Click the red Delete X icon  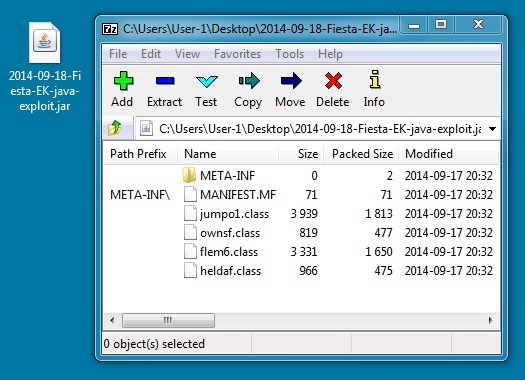point(333,81)
